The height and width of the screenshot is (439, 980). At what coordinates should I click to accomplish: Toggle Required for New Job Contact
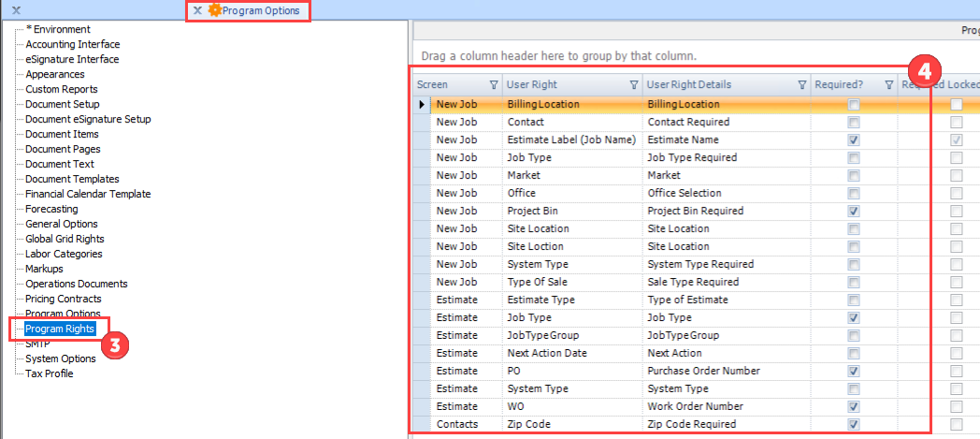tap(853, 122)
